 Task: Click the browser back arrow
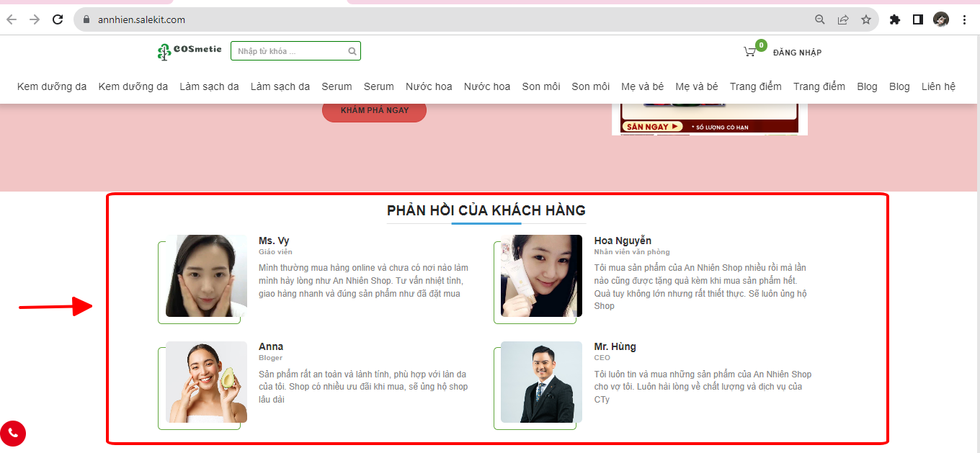pos(12,19)
